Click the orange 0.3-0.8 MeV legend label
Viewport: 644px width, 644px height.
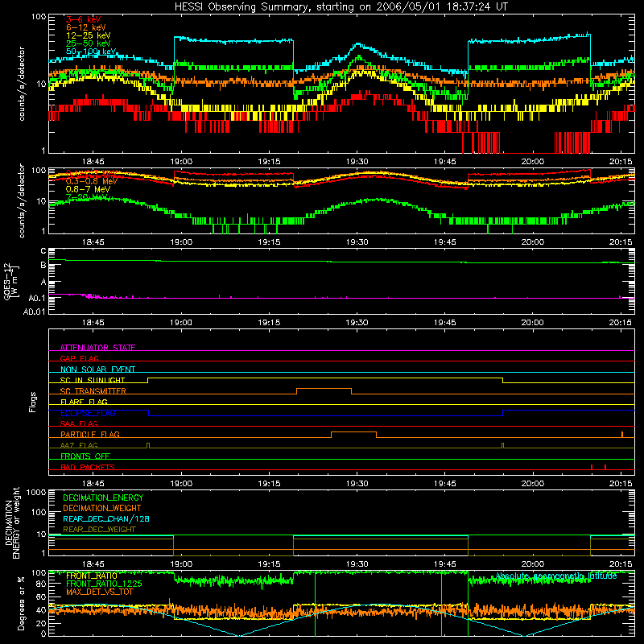pyautogui.click(x=92, y=181)
